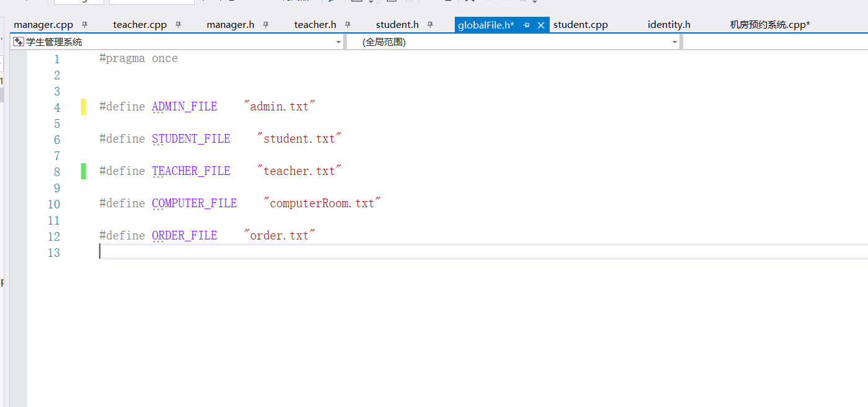Switch to the manager.cpp tab
Screen dimensions: 868x407
point(43,25)
